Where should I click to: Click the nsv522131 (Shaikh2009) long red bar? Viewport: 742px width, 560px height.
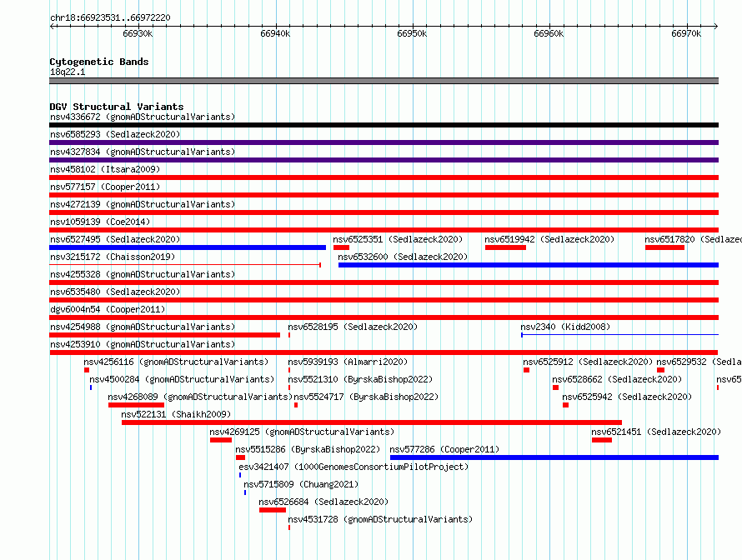point(372,422)
